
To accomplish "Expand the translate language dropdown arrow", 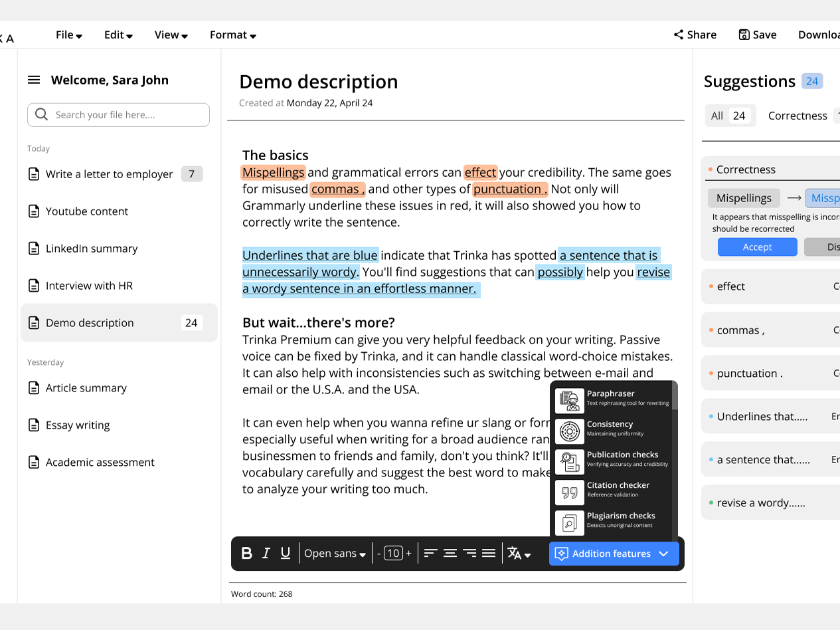I will click(528, 555).
